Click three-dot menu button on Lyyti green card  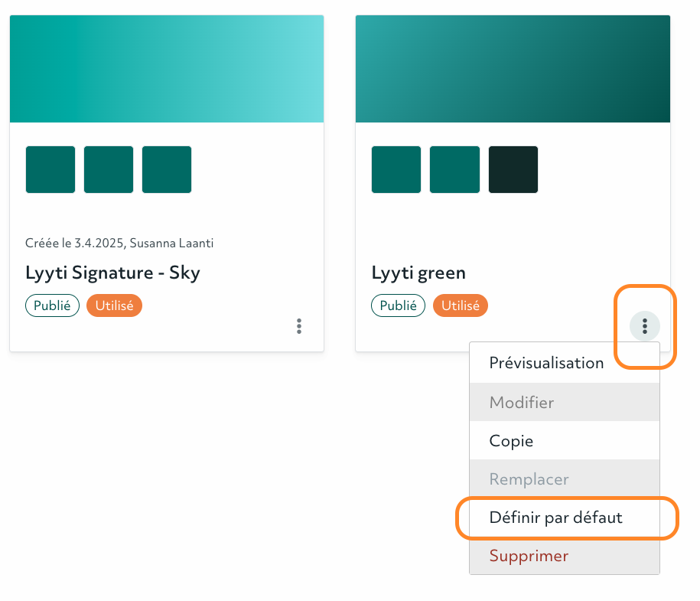coord(645,327)
